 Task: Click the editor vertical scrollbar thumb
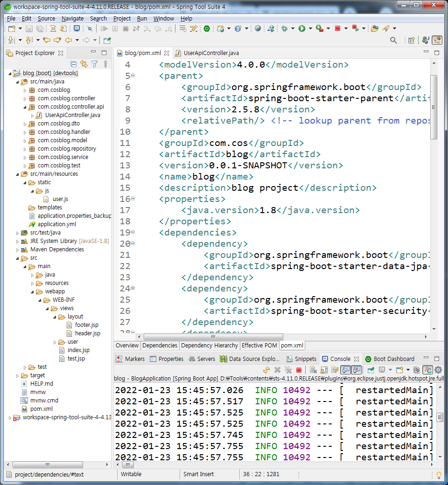(x=434, y=107)
